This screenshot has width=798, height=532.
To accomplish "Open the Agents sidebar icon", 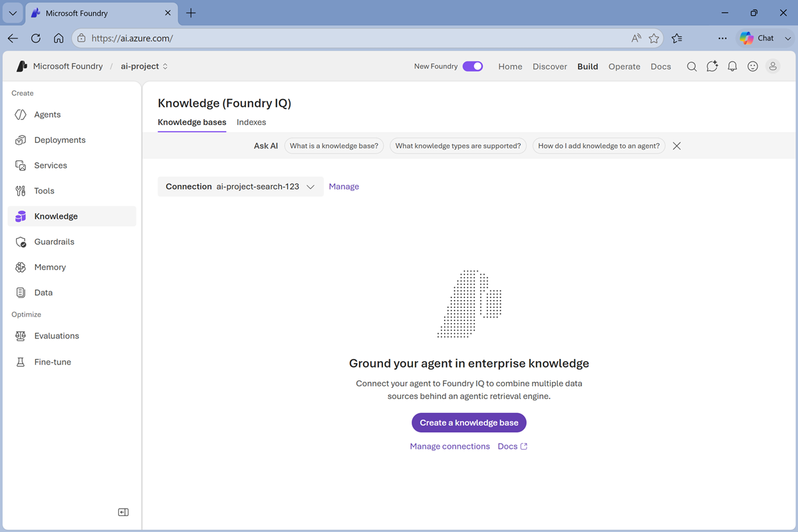I will pos(21,114).
